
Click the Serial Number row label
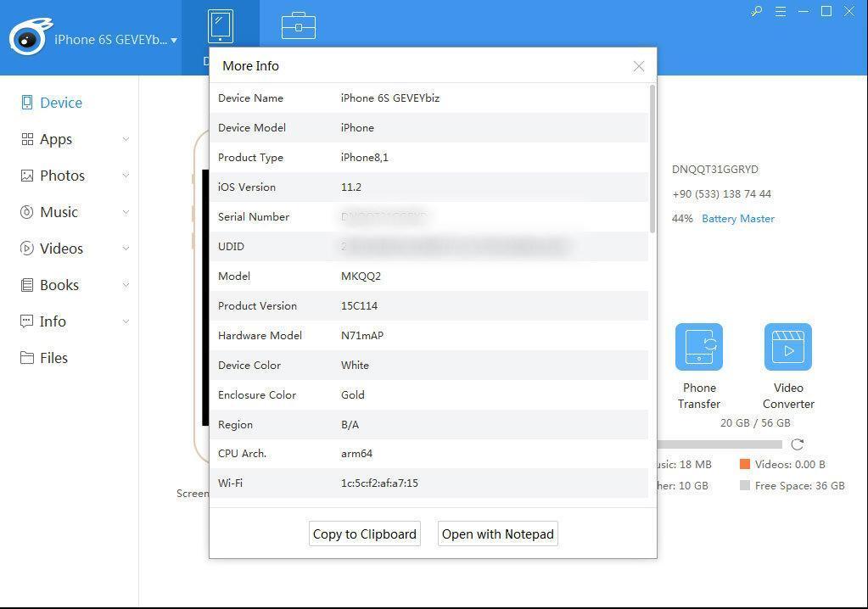click(254, 217)
